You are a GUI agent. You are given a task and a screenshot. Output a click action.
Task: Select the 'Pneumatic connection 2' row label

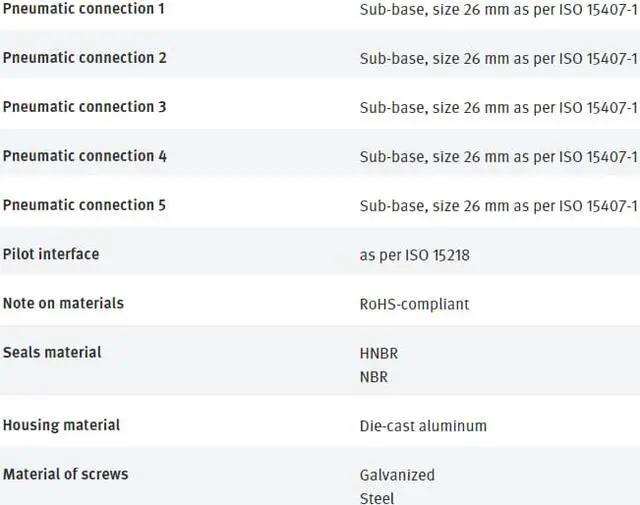[84, 57]
